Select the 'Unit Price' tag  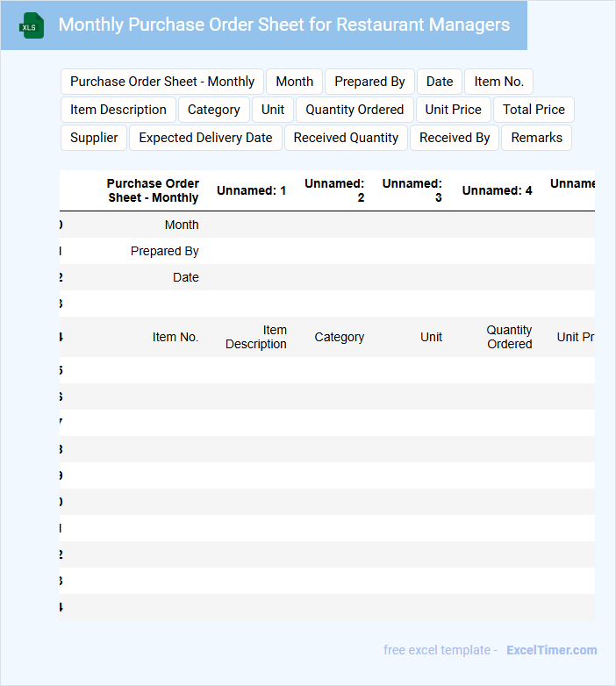(x=453, y=110)
